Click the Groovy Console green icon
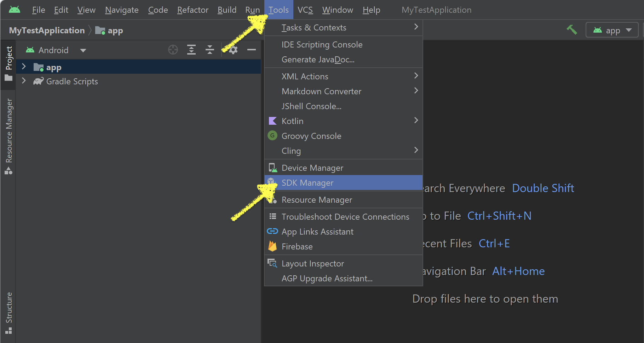 (x=272, y=136)
